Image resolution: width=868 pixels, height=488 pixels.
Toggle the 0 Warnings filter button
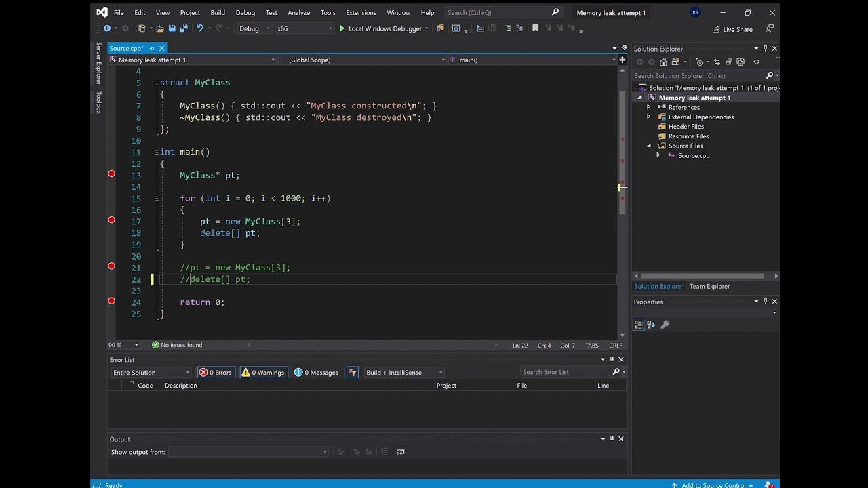tap(263, 372)
